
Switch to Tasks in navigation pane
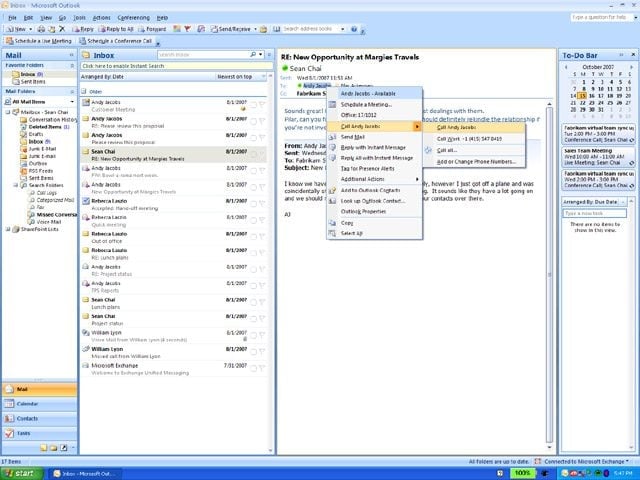(x=39, y=433)
